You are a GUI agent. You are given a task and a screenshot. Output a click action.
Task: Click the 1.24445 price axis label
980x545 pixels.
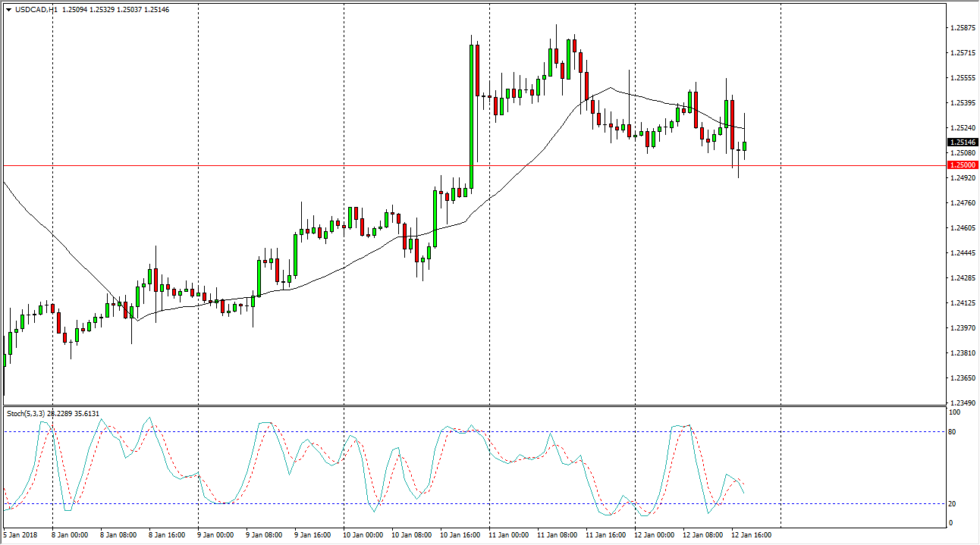[x=961, y=253]
